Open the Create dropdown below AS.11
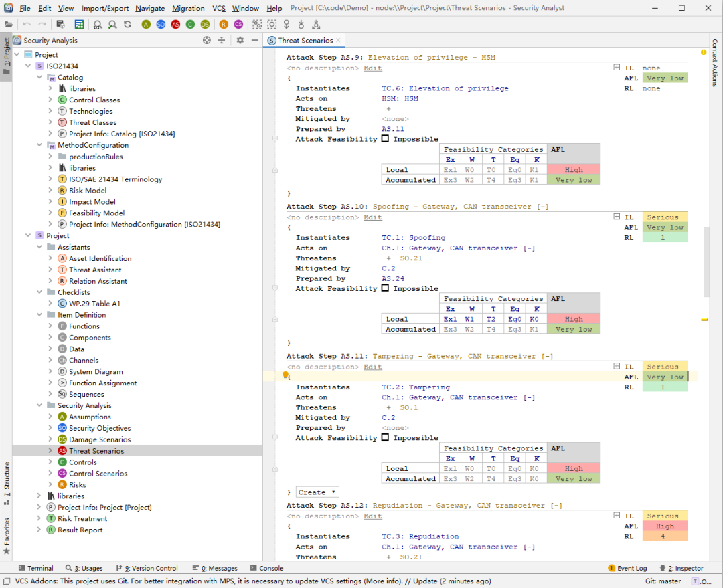Image resolution: width=723 pixels, height=588 pixels. (x=317, y=492)
